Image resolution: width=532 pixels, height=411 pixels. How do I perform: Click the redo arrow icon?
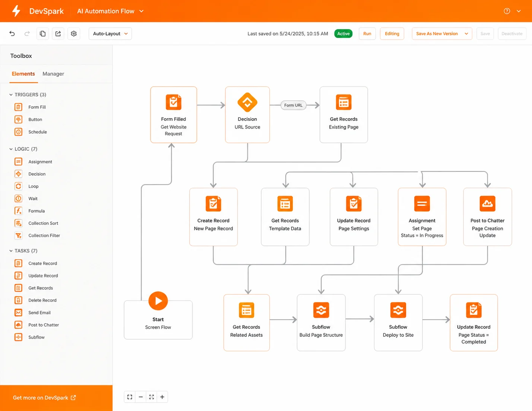(27, 34)
